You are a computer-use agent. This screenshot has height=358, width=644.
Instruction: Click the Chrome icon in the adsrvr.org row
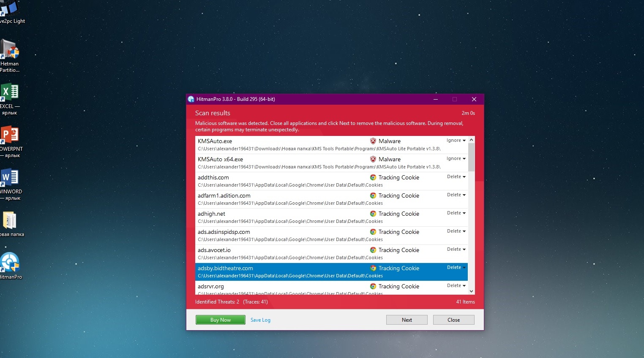point(373,286)
